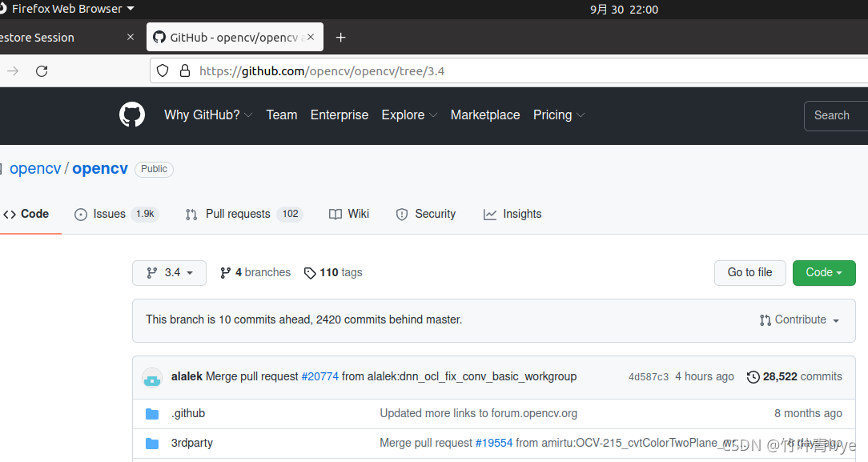Image resolution: width=868 pixels, height=462 pixels.
Task: Click the tags label icon
Action: coord(310,273)
